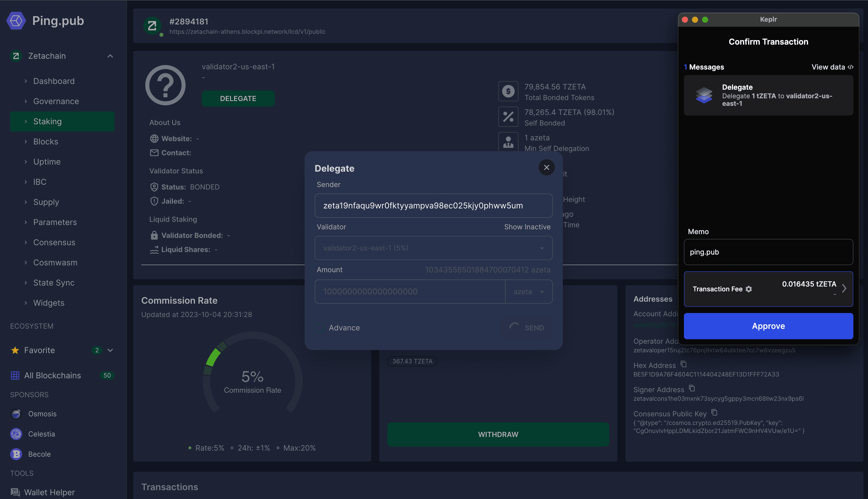Viewport: 868px width, 499px height.
Task: Copy the Hex Address
Action: click(x=683, y=364)
